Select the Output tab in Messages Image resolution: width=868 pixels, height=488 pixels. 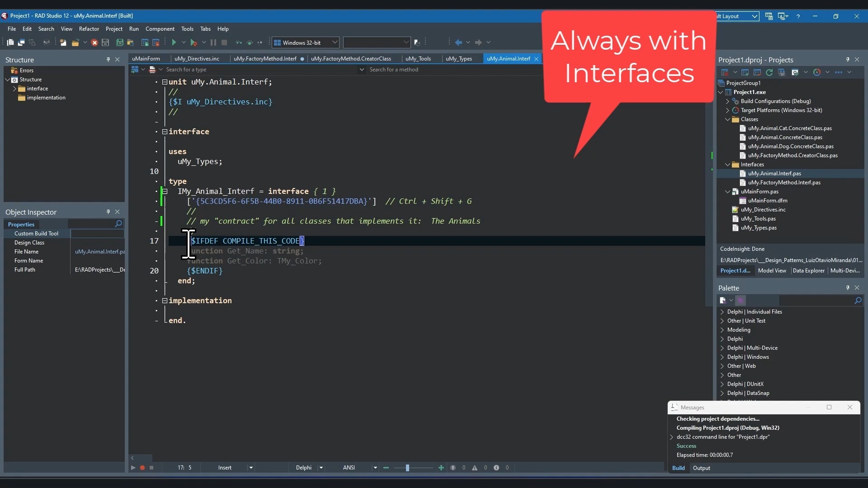(x=701, y=468)
